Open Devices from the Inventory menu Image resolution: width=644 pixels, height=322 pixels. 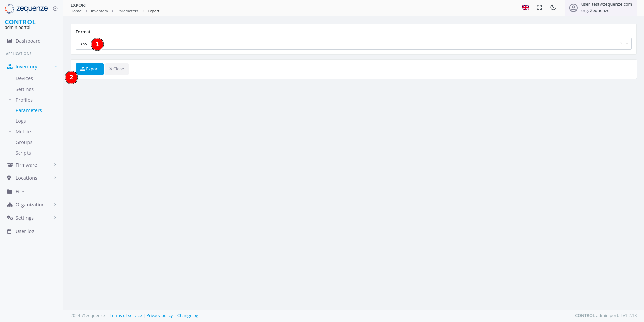[x=24, y=78]
